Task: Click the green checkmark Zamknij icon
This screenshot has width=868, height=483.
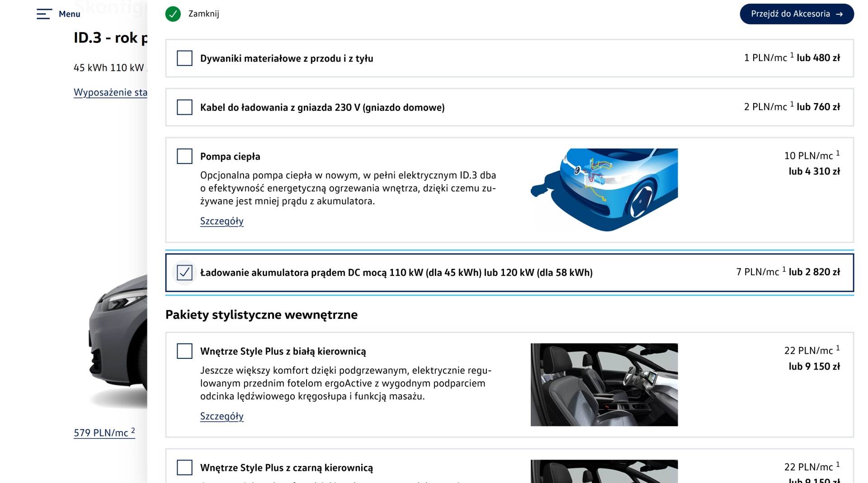Action: click(173, 14)
